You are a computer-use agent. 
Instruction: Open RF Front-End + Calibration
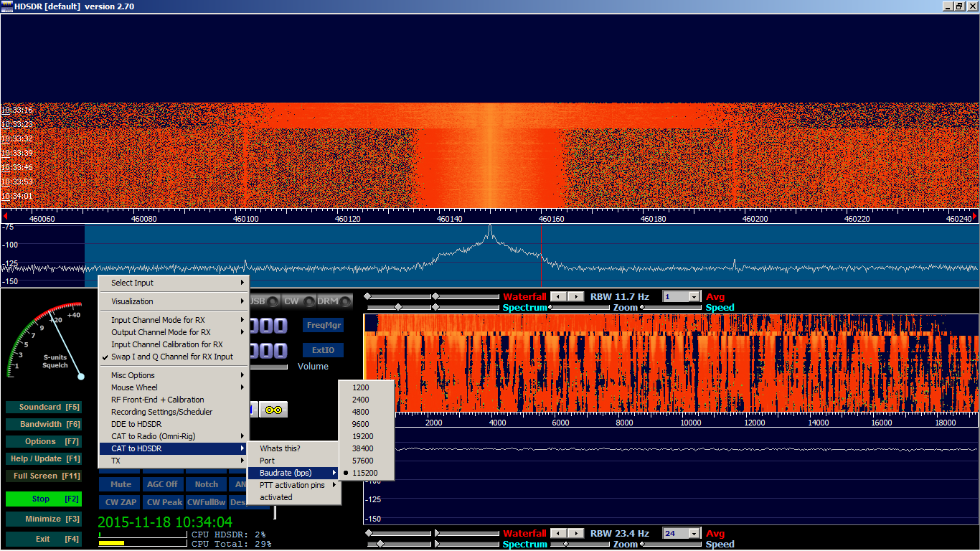(173, 400)
